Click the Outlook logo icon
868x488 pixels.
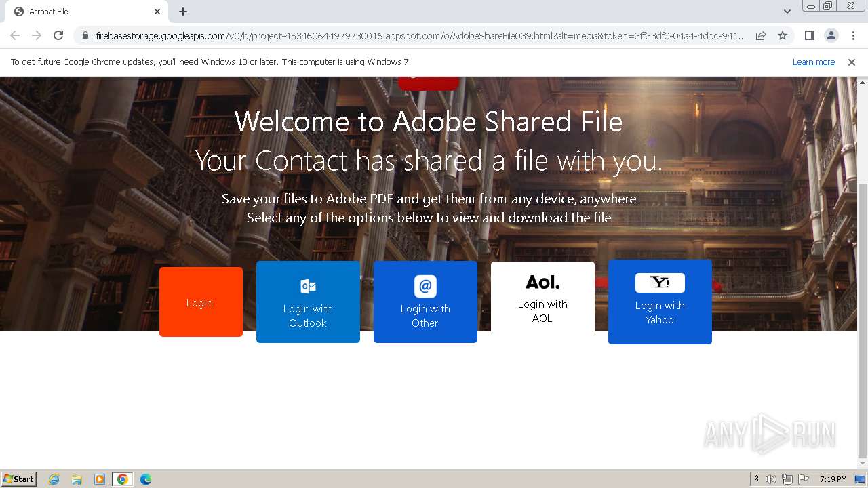click(x=308, y=287)
